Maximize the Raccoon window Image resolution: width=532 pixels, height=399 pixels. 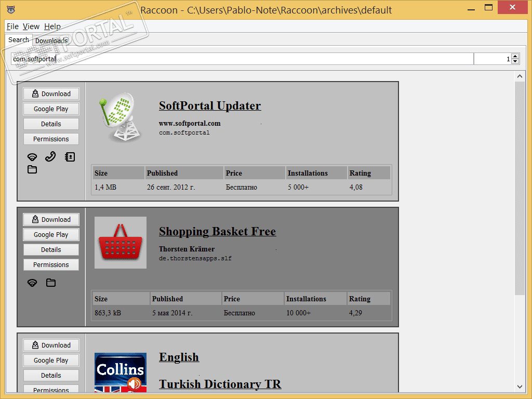coord(488,7)
